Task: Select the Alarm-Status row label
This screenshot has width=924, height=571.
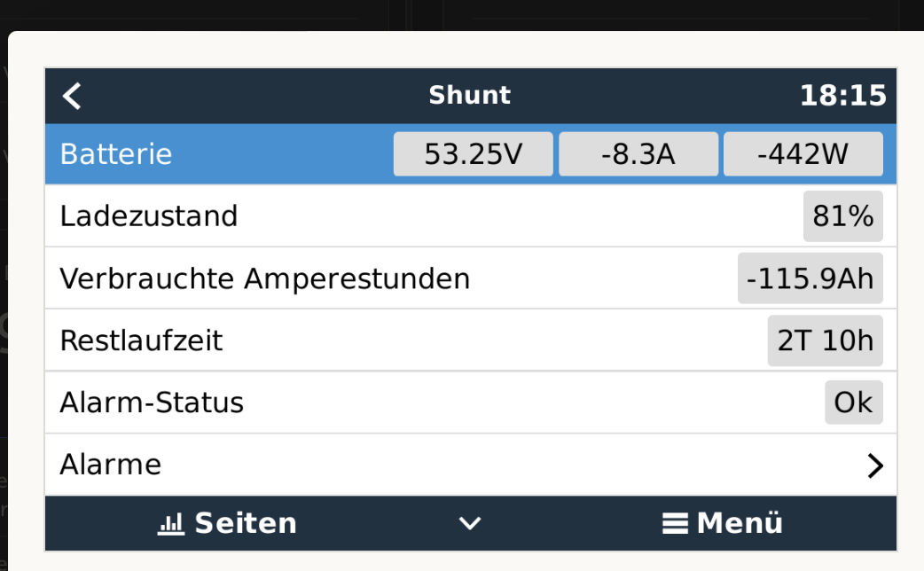Action: tap(152, 403)
